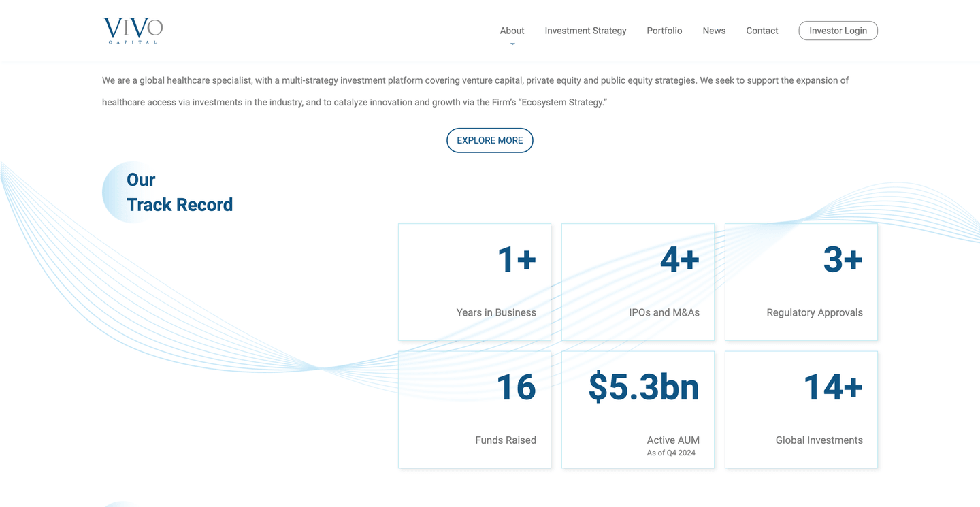Open the About menu
Screen dimensions: 980x507
tap(512, 31)
